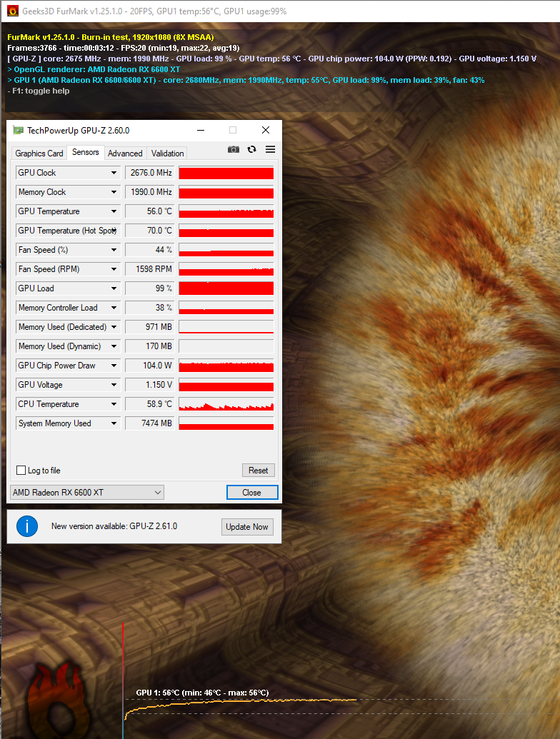Click the FurMark temperature graph line

pyautogui.click(x=241, y=703)
